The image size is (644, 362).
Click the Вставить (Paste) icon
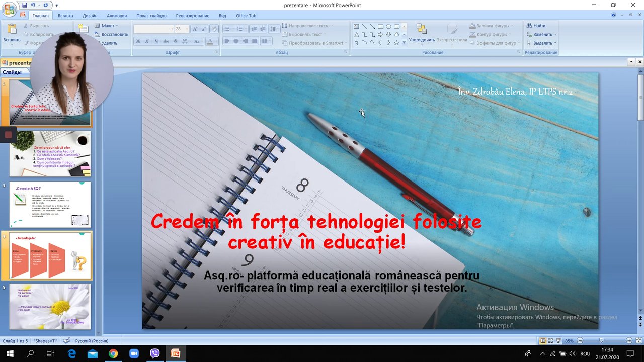point(12,29)
